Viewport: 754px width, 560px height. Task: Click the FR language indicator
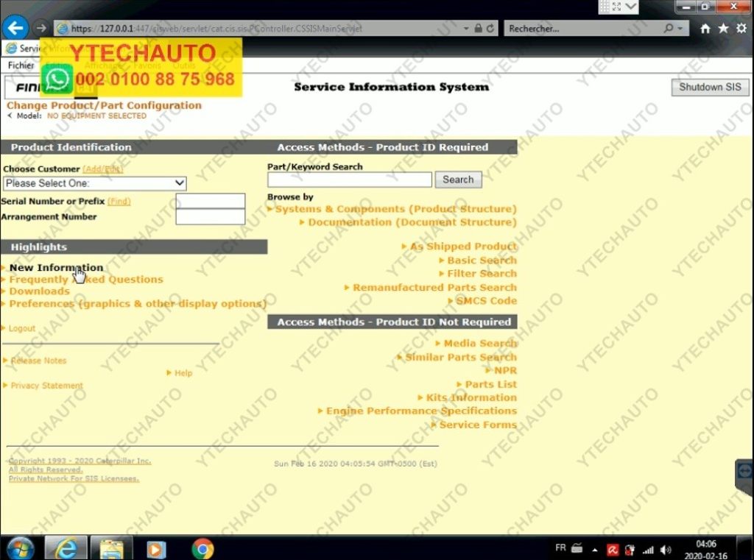point(560,547)
